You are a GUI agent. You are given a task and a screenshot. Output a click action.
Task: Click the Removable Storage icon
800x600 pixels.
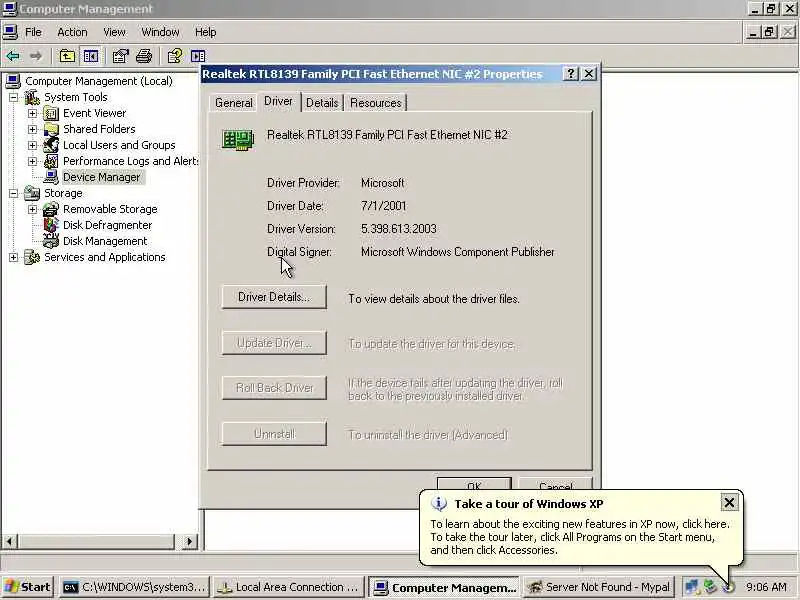click(x=51, y=209)
